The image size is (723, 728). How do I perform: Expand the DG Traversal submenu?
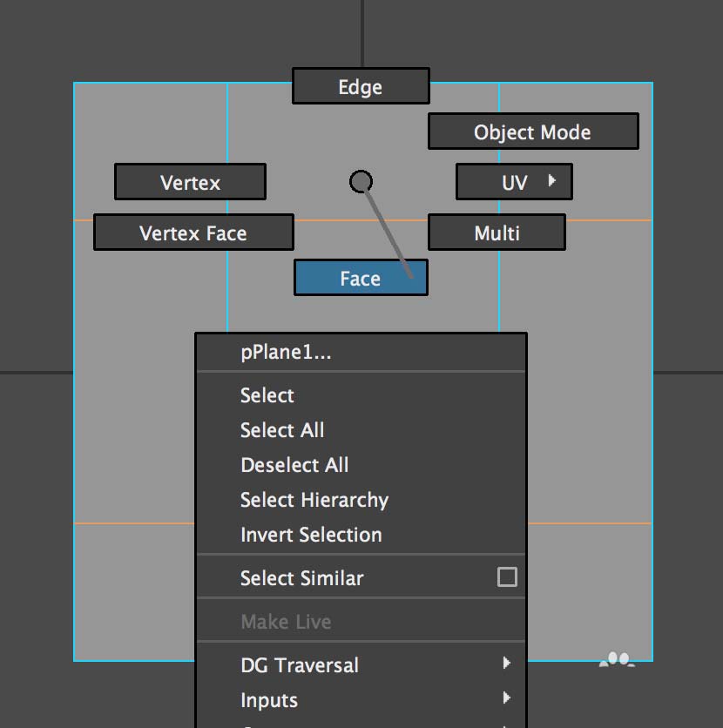tap(300, 665)
